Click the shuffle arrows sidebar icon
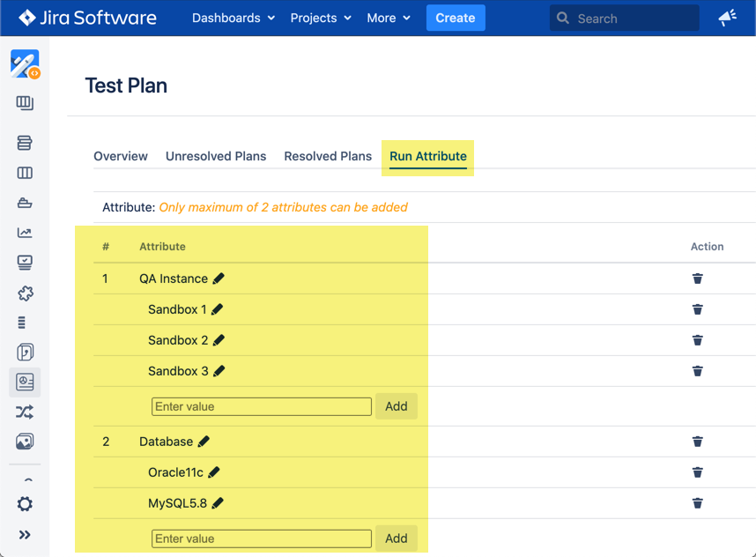 (25, 412)
